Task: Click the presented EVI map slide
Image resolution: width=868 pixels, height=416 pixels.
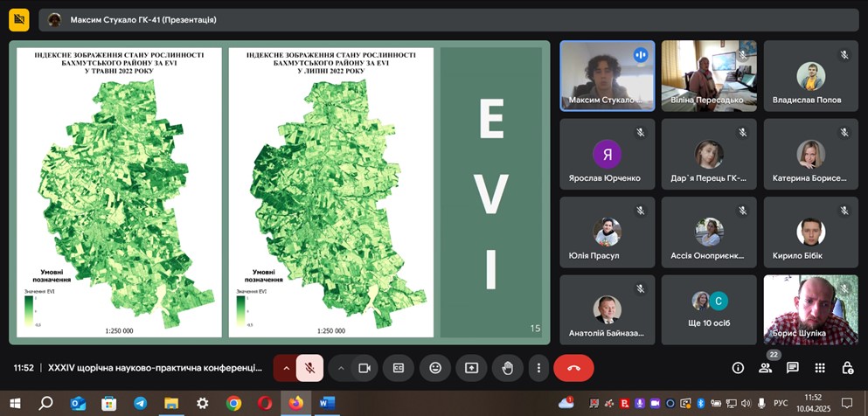Action: (280, 192)
